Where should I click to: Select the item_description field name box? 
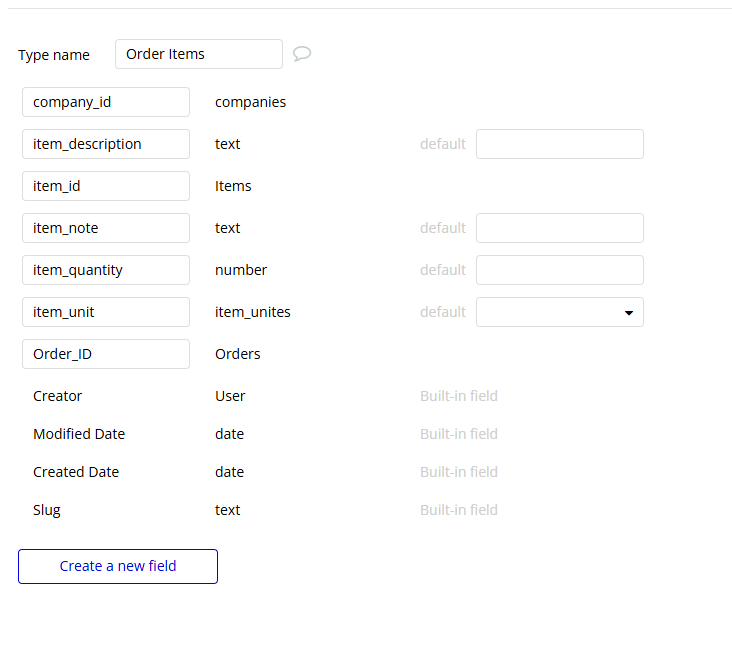point(106,144)
